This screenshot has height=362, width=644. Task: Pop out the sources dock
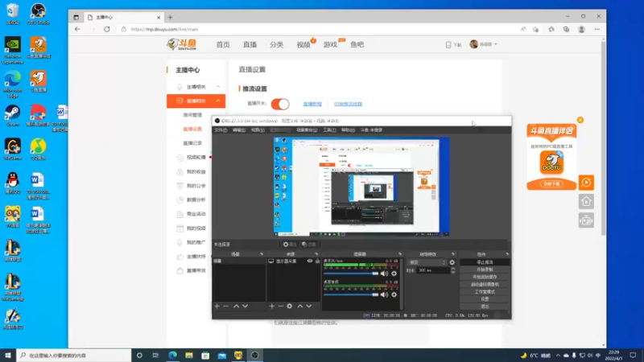pos(316,254)
